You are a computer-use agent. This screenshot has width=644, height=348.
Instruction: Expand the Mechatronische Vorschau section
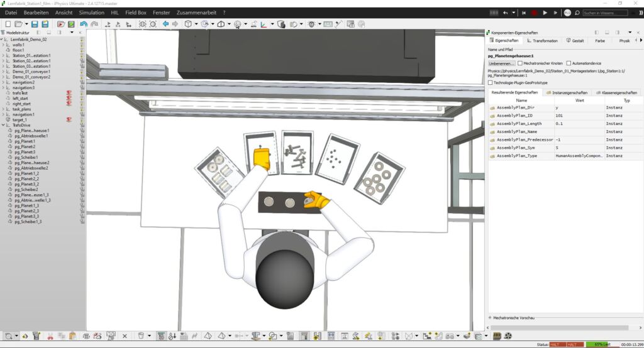pos(491,318)
